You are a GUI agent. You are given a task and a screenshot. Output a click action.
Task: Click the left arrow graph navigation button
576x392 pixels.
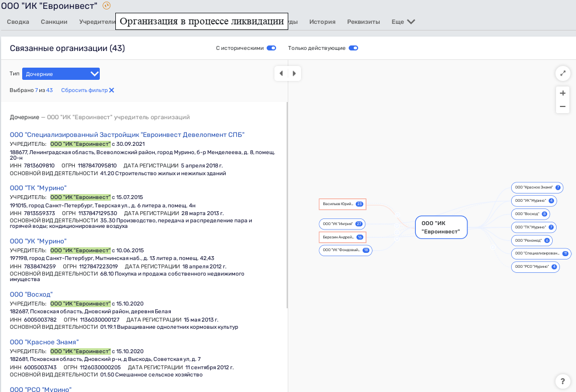click(x=281, y=74)
